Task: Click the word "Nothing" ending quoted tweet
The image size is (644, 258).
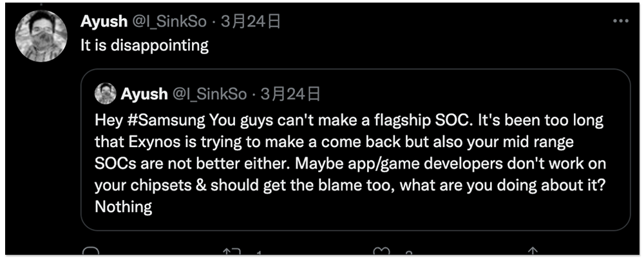Action: [x=123, y=207]
